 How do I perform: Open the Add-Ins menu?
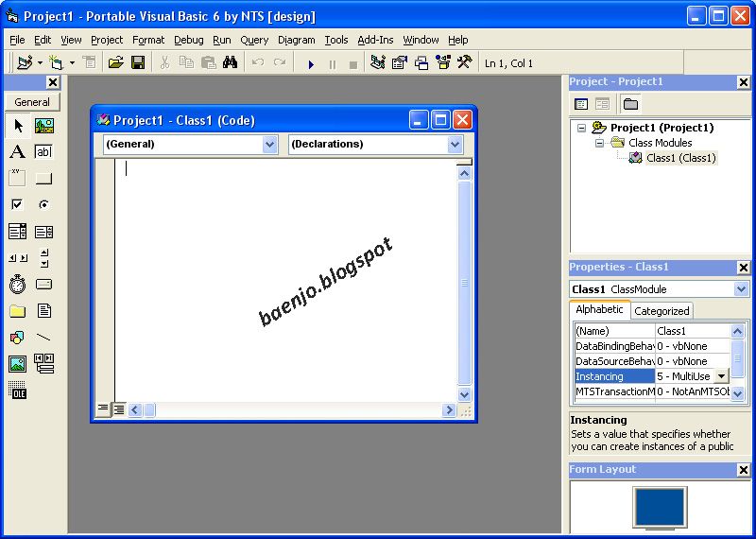pyautogui.click(x=375, y=40)
